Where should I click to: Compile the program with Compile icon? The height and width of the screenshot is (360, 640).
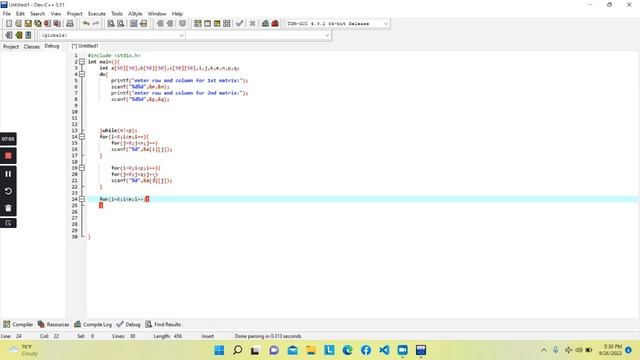click(x=198, y=24)
